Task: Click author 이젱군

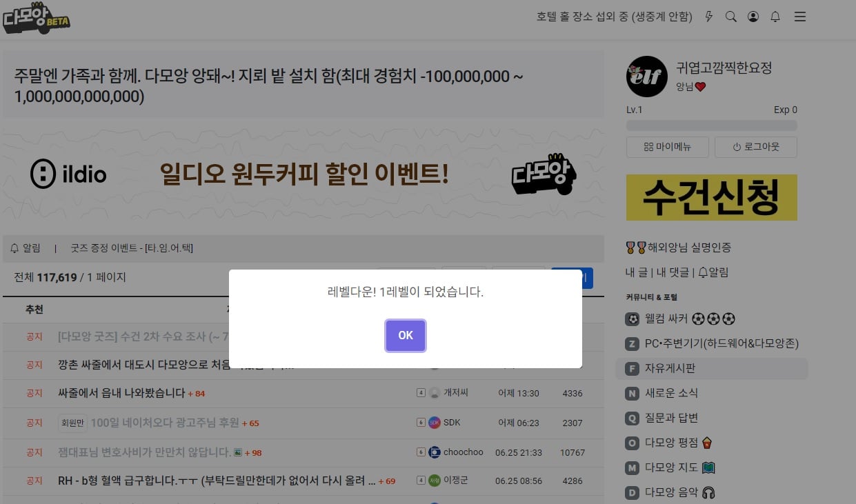Action: point(455,481)
